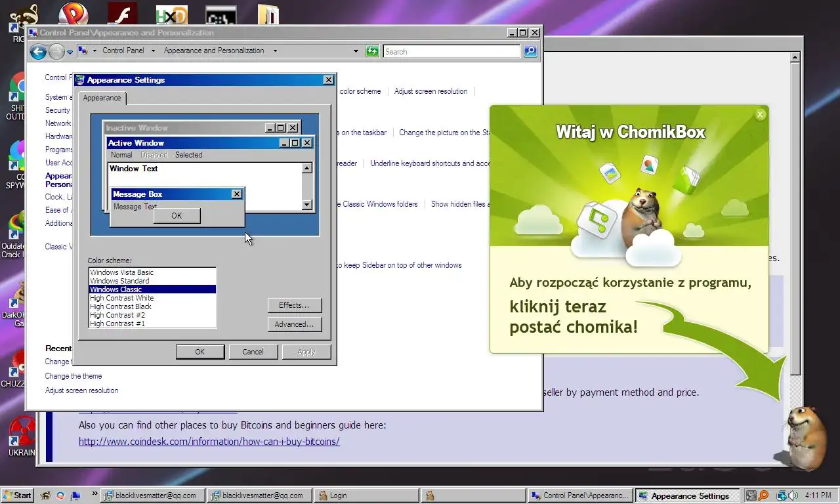Open the Outdated Crack desktop shortcut

[x=14, y=235]
